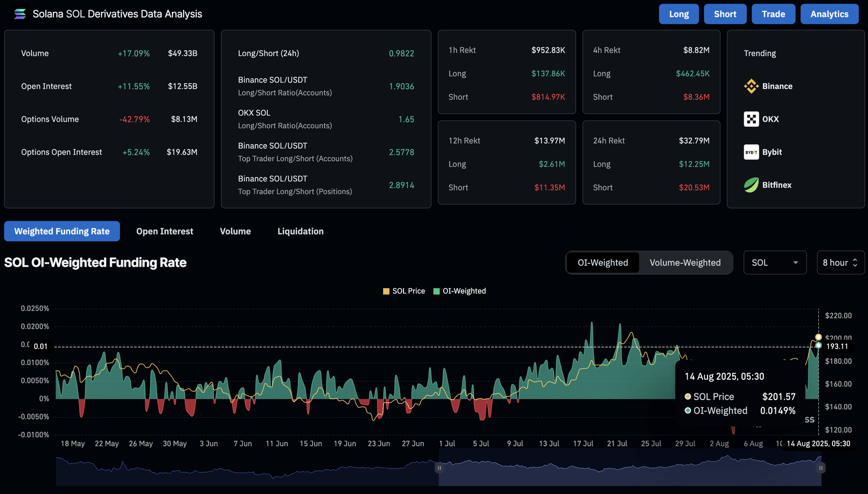Open the 8 hour interval selector

[840, 263]
